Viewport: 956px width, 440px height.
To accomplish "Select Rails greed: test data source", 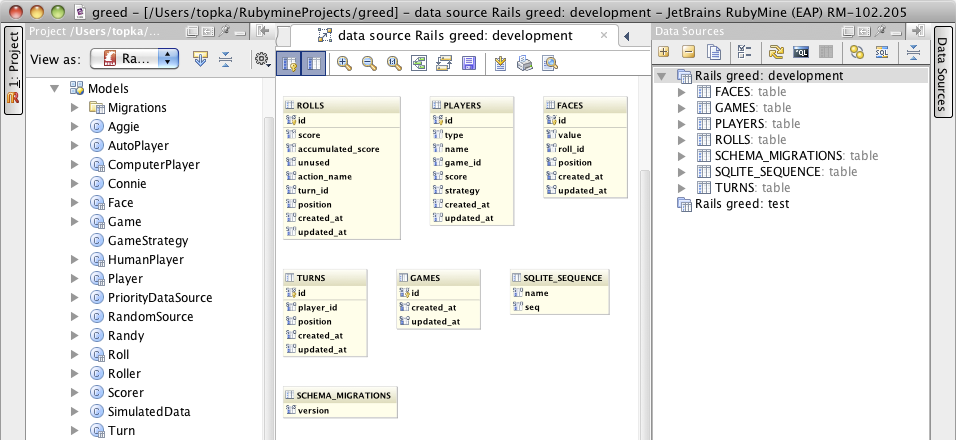I will click(x=741, y=204).
